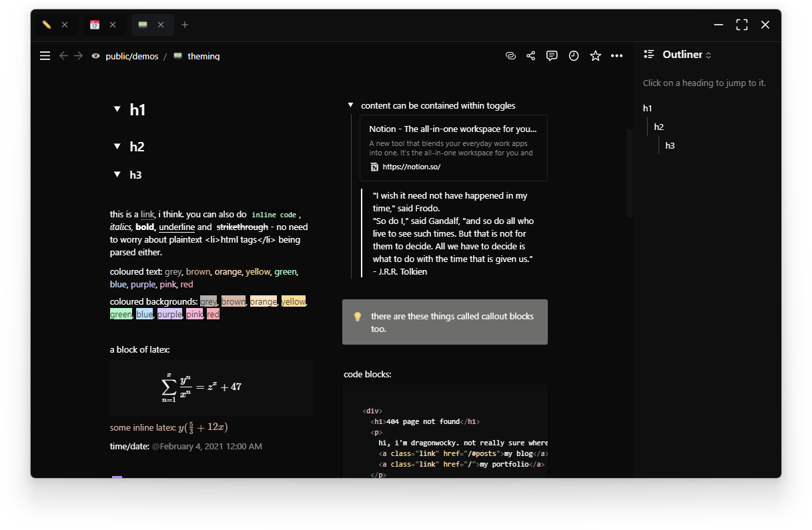
Task: Collapse the toggle containing the Notion bookmark
Action: pyautogui.click(x=350, y=105)
